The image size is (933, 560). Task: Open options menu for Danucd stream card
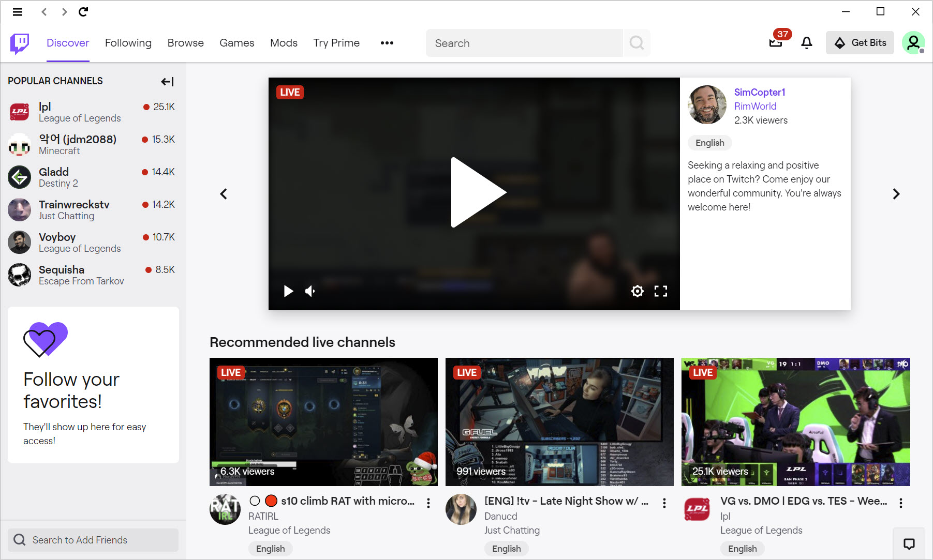click(664, 503)
